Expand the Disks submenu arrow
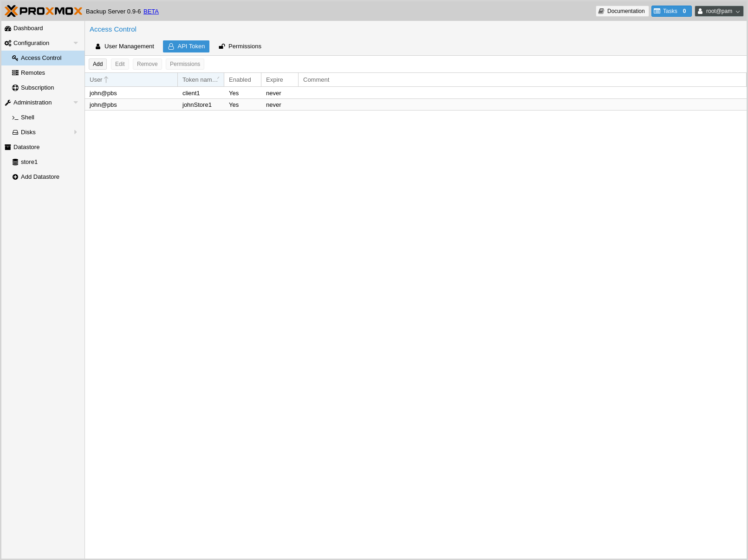The height and width of the screenshot is (560, 748). 76,132
